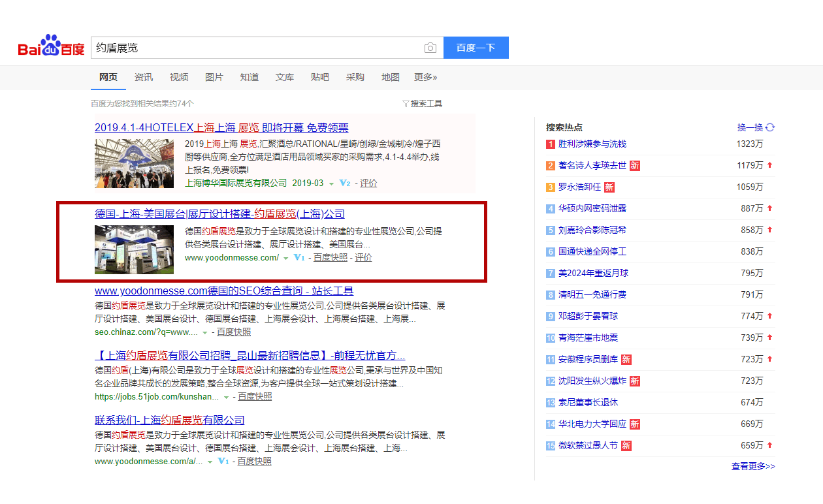Open the 更多» tab menu
The width and height of the screenshot is (823, 504).
click(426, 77)
